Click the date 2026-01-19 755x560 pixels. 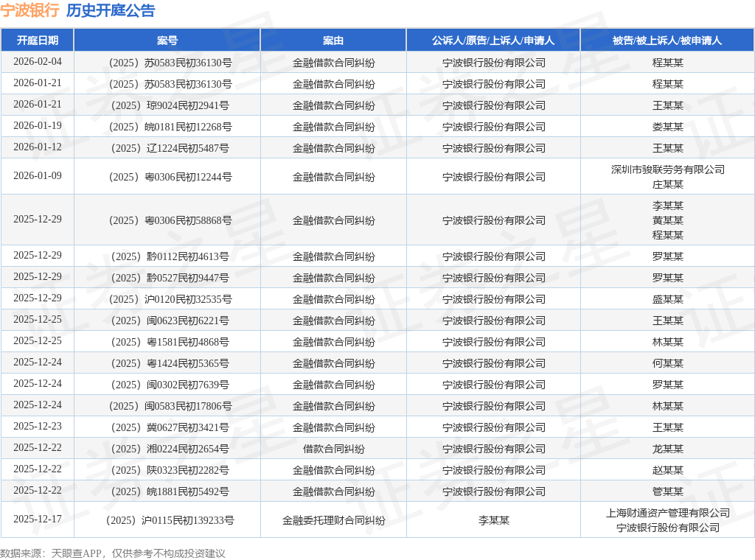(38, 125)
